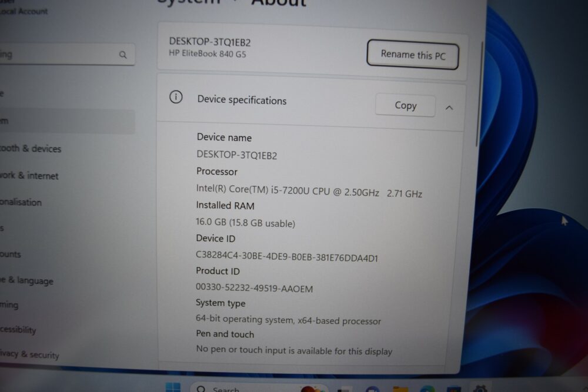Click the Device ID label
Viewport: 588px width, 392px height.
(216, 239)
